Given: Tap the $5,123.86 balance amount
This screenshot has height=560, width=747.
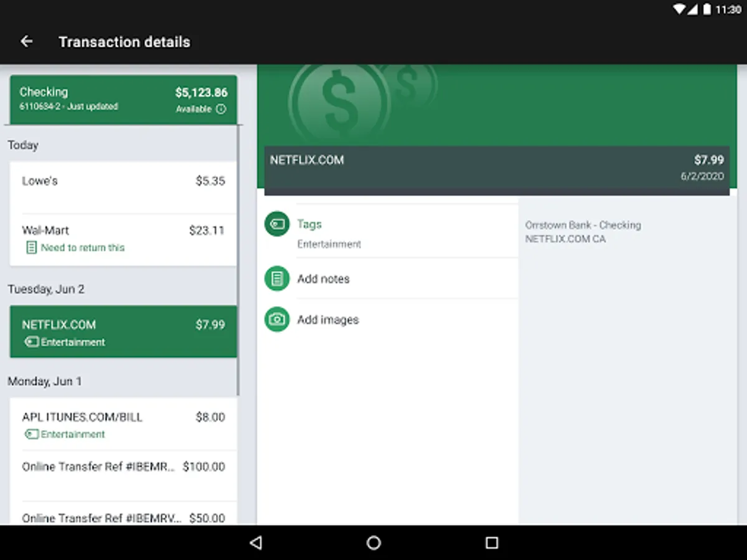Looking at the screenshot, I should pyautogui.click(x=201, y=93).
